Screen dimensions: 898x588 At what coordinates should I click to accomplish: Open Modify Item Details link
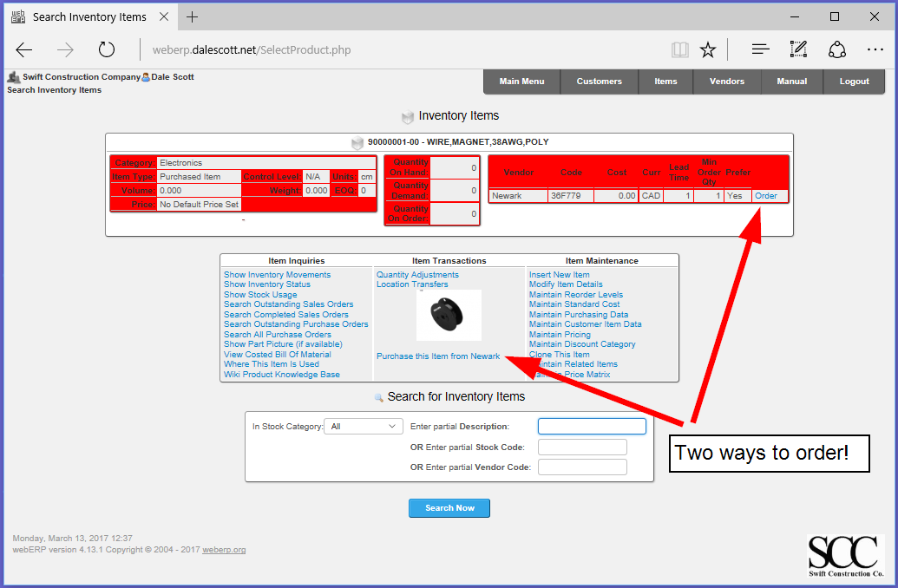pyautogui.click(x=566, y=284)
